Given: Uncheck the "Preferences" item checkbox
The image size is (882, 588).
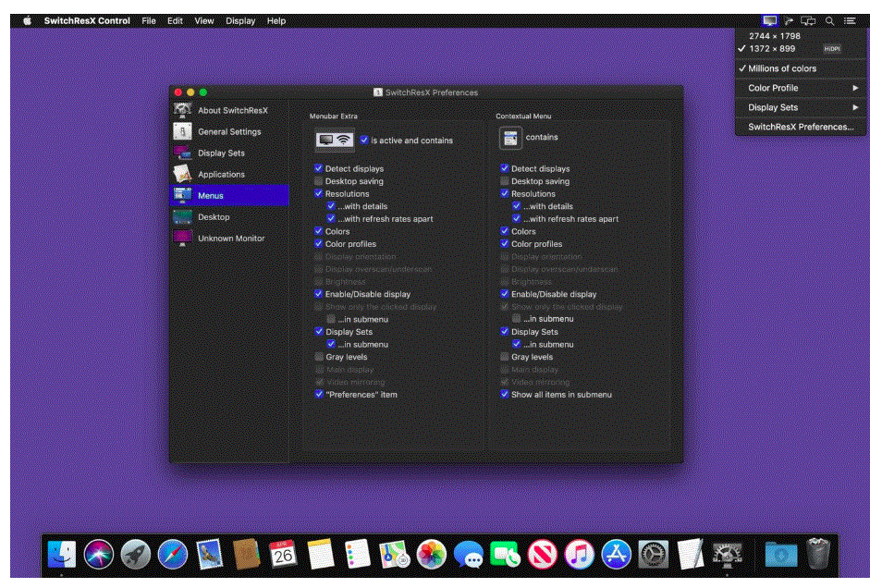Looking at the screenshot, I should pos(318,395).
